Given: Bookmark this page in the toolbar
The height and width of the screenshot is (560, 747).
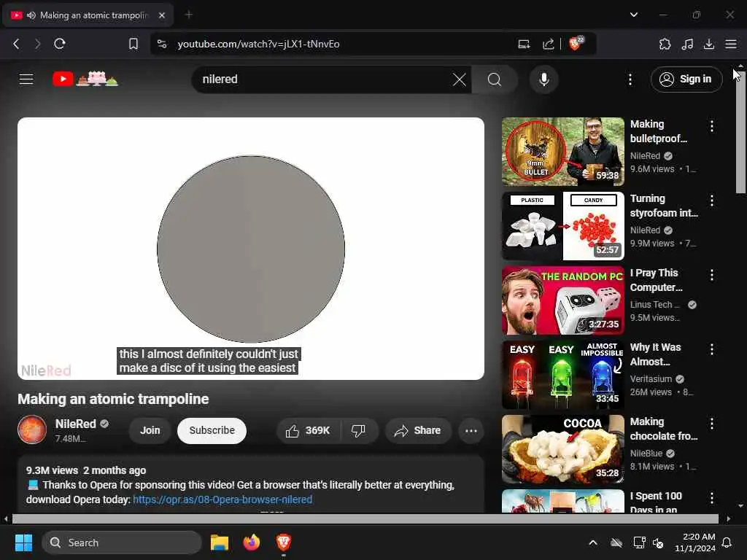Looking at the screenshot, I should click(133, 44).
